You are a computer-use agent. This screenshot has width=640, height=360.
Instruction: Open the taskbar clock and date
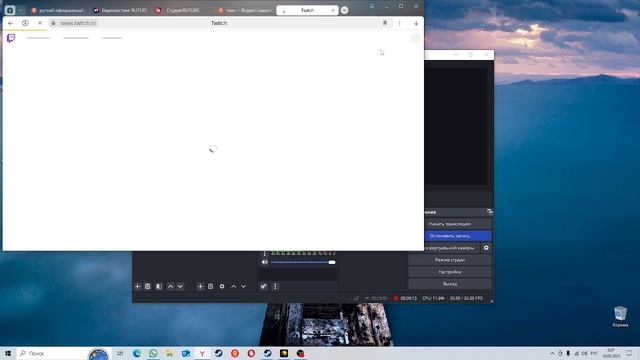pyautogui.click(x=611, y=353)
